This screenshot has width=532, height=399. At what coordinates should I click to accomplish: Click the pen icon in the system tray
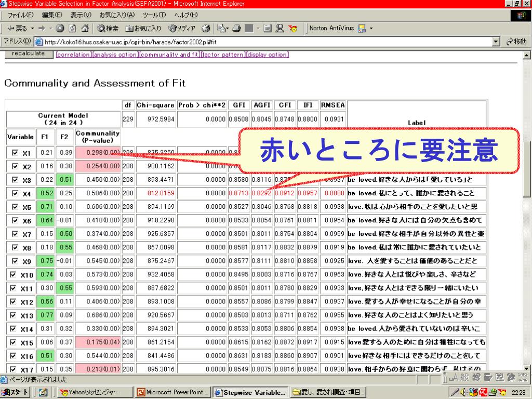(454, 393)
